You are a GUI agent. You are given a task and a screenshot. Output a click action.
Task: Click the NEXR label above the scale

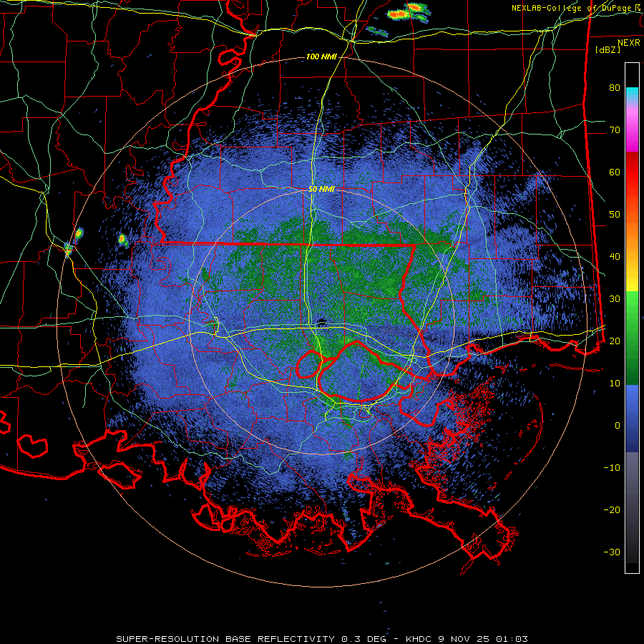(x=628, y=42)
